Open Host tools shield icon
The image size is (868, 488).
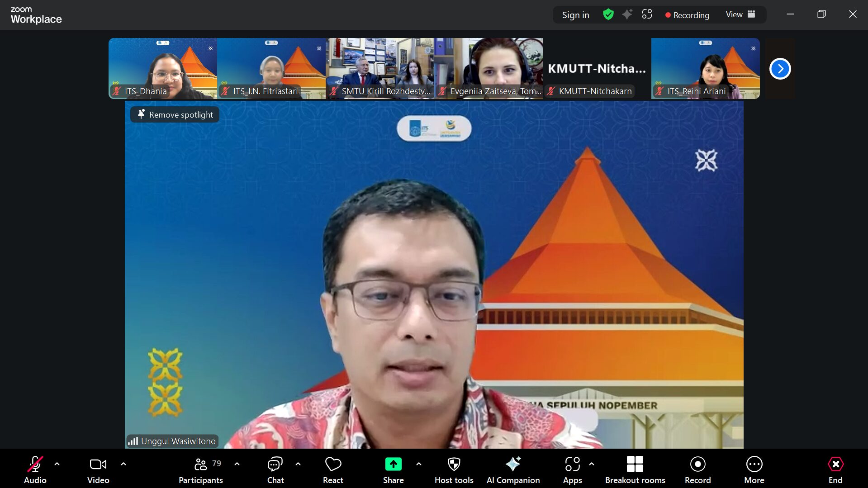(x=454, y=464)
